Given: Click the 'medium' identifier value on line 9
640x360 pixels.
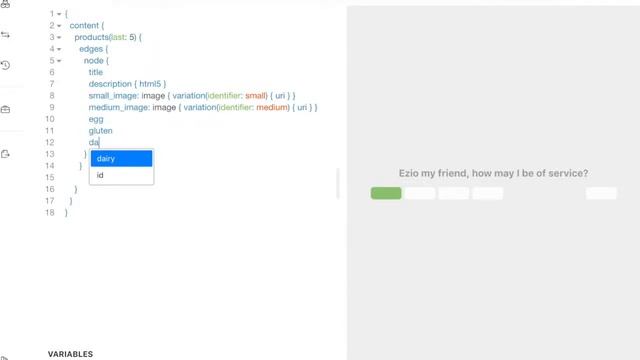Looking at the screenshot, I should (272, 107).
